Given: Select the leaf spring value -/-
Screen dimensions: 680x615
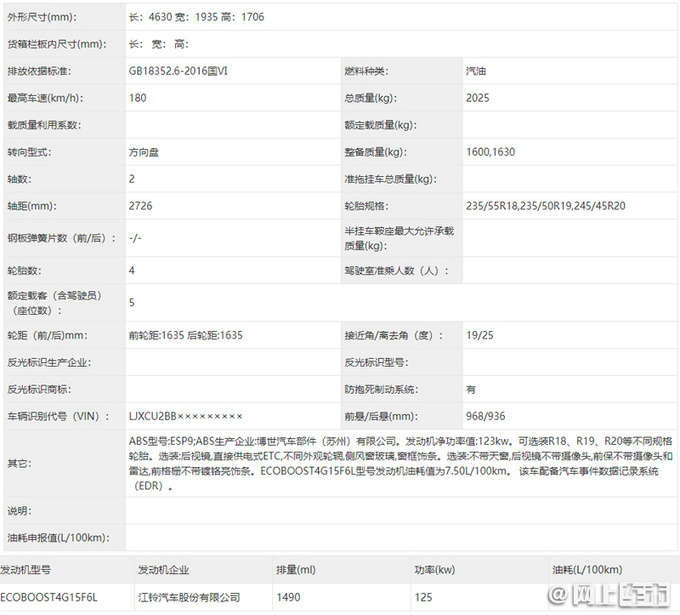Looking at the screenshot, I should pos(135,238).
